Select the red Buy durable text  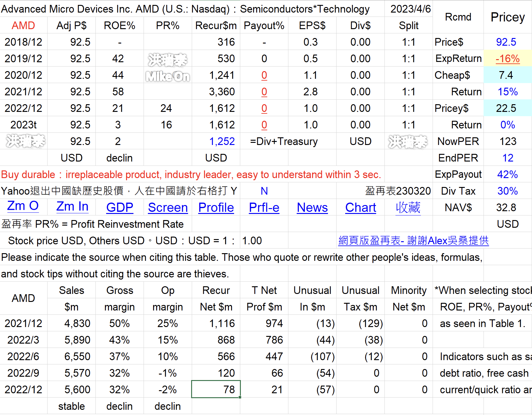coord(191,174)
